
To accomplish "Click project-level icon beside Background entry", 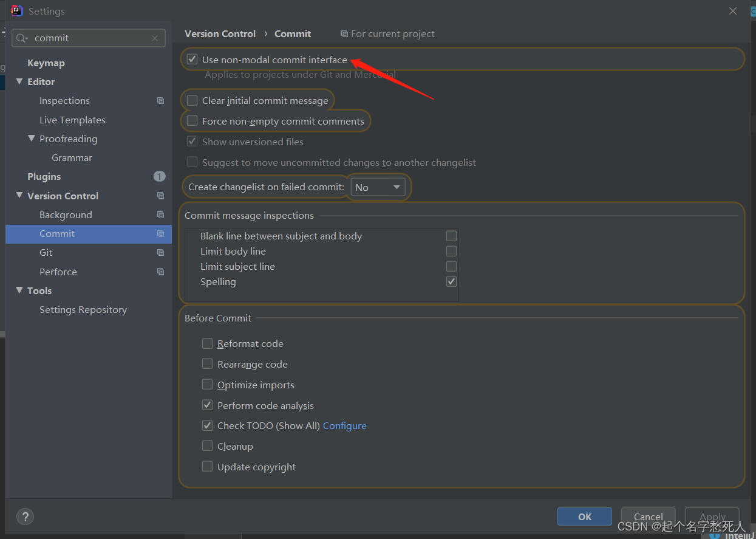I will tap(160, 215).
